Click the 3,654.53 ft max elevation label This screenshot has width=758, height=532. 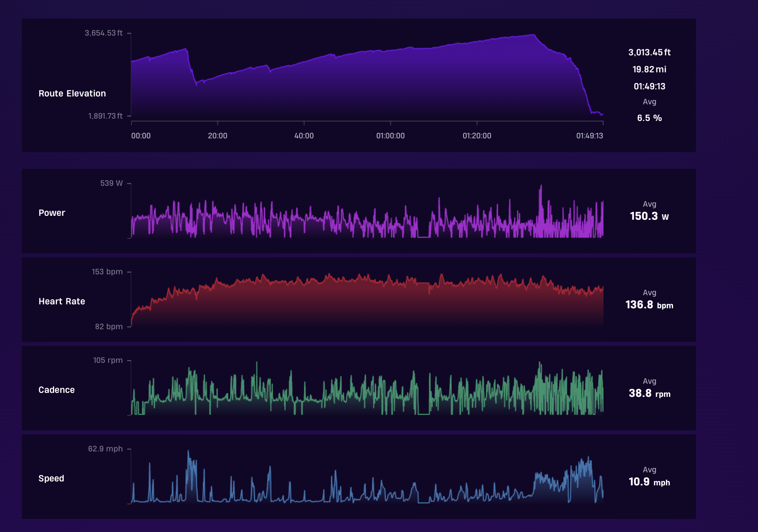tap(104, 33)
